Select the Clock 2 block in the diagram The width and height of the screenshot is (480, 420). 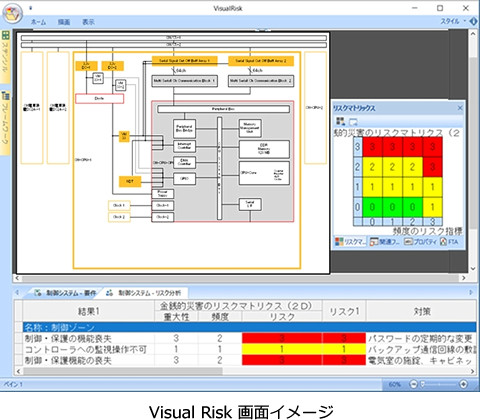pyautogui.click(x=119, y=217)
